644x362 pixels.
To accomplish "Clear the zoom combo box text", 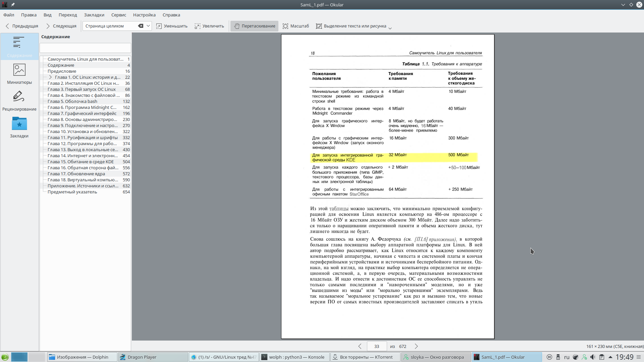I will (x=141, y=26).
